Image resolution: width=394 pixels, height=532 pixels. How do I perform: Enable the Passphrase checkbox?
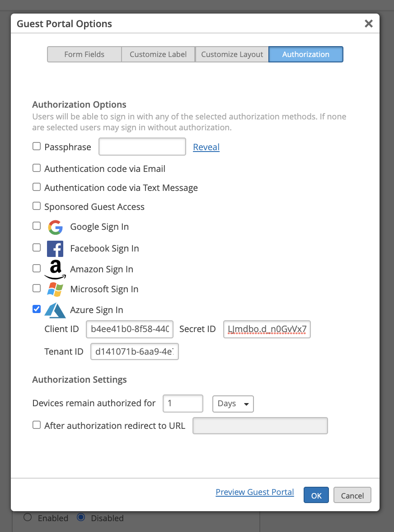coord(37,147)
